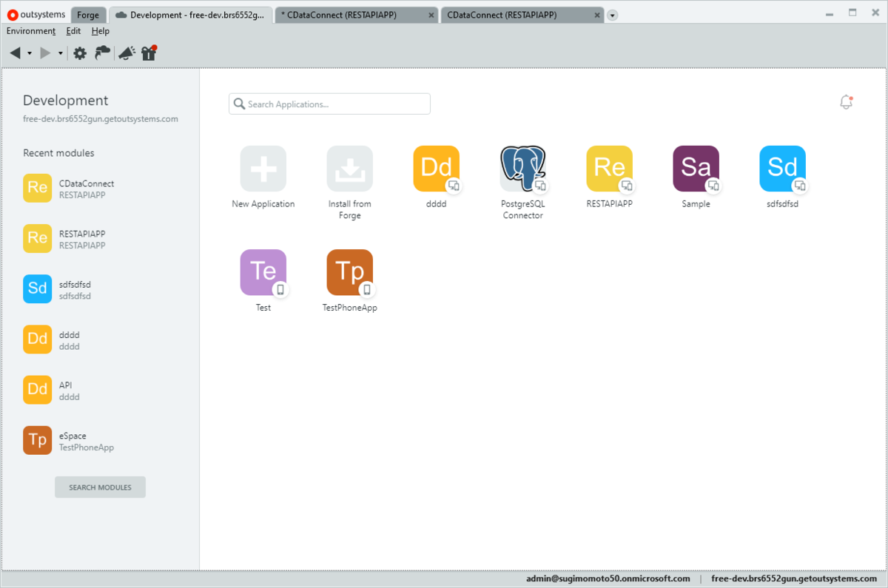The height and width of the screenshot is (588, 888).
Task: Click admin@sugimomoto50.onmicrosoft.com in status bar
Action: click(608, 579)
